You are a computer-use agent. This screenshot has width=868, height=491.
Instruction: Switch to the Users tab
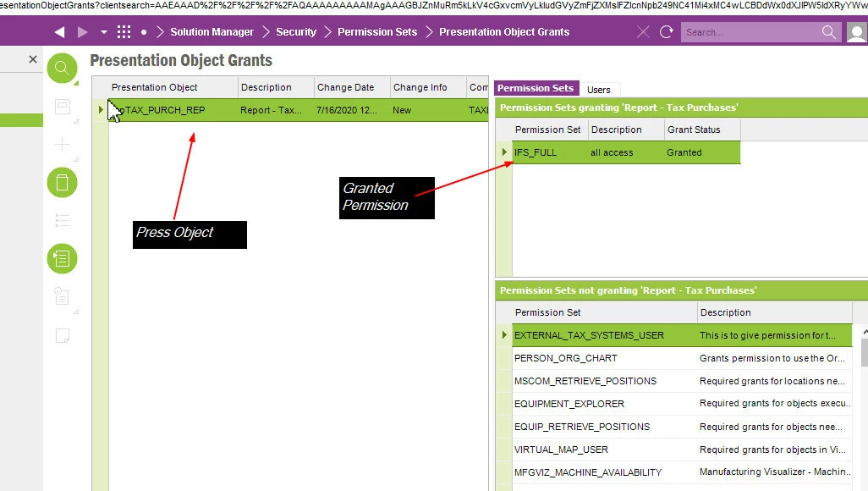[598, 89]
